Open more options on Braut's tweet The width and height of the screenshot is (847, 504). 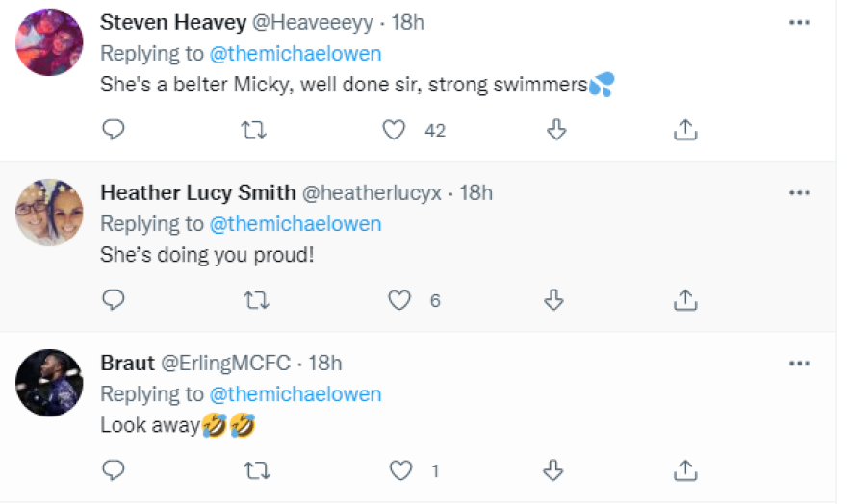click(x=799, y=364)
